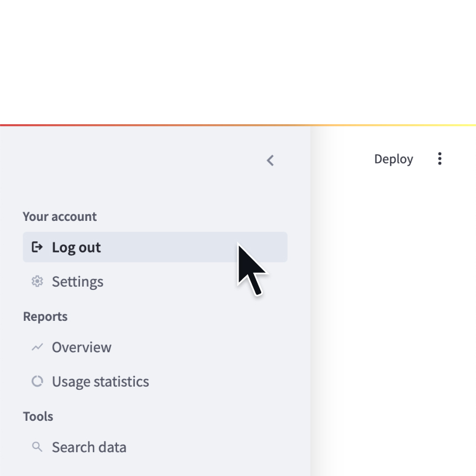
Task: Click the vertical three-dot menu icon
Action: tap(440, 158)
